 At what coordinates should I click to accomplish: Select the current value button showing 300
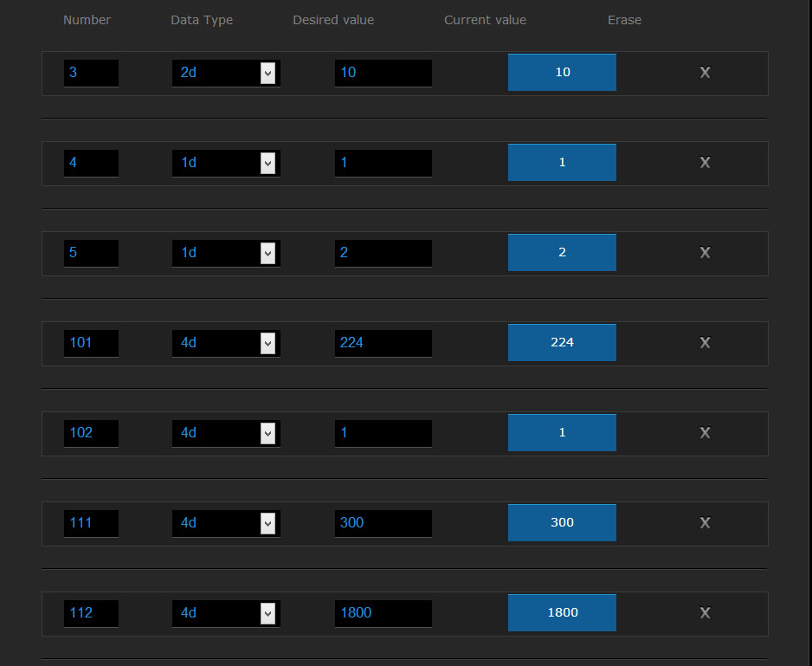562,523
